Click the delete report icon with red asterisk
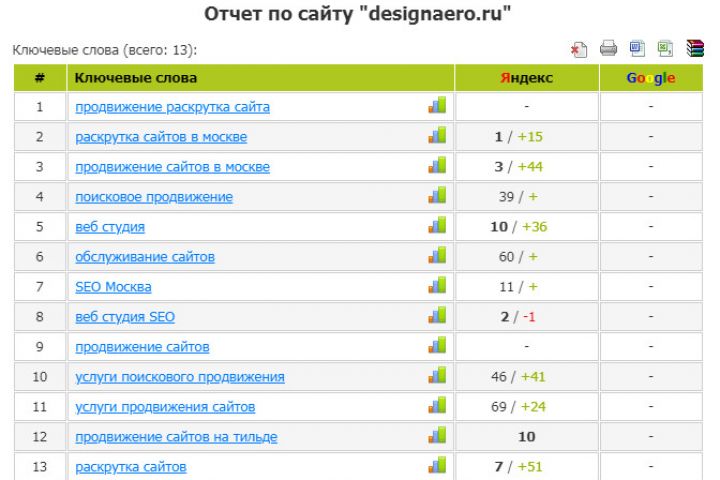720x480 pixels. pos(579,49)
